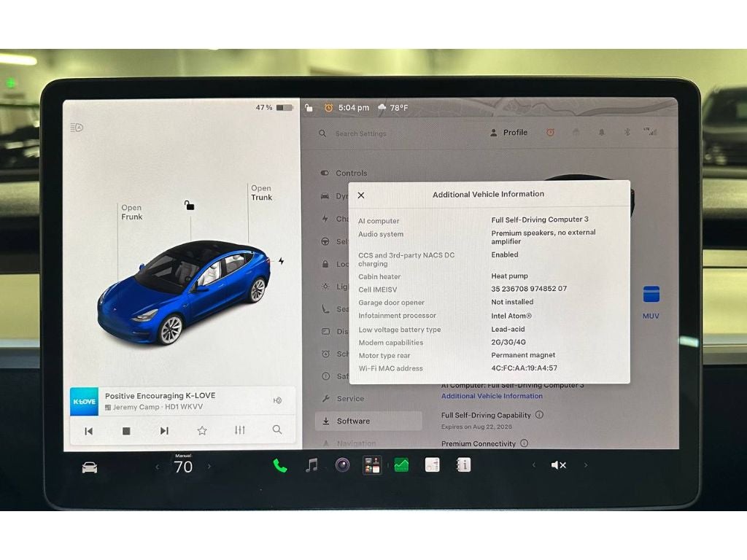The image size is (747, 560).
Task: Tap 'Permanent magnet' motor type value
Action: click(x=523, y=355)
